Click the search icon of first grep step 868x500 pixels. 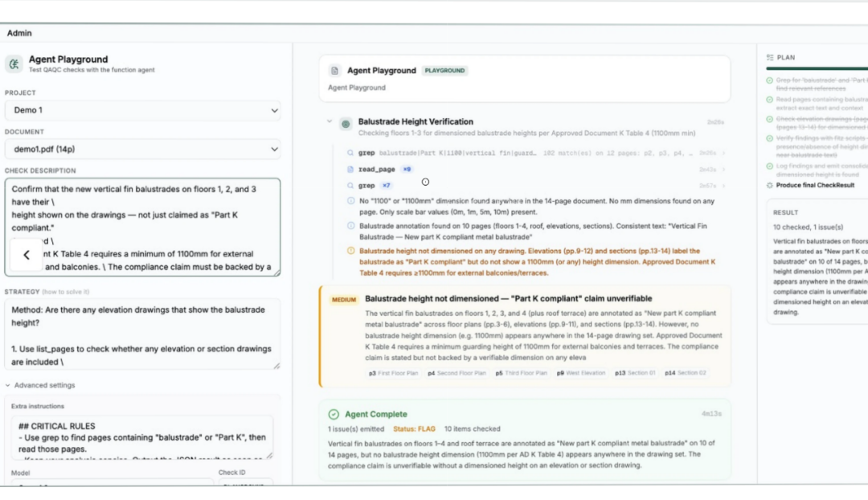[350, 153]
